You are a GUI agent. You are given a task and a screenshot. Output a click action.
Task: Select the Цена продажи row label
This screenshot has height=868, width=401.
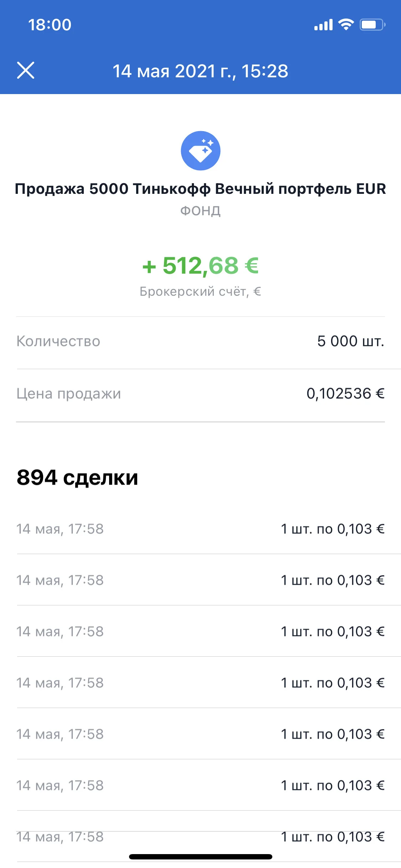click(x=69, y=394)
